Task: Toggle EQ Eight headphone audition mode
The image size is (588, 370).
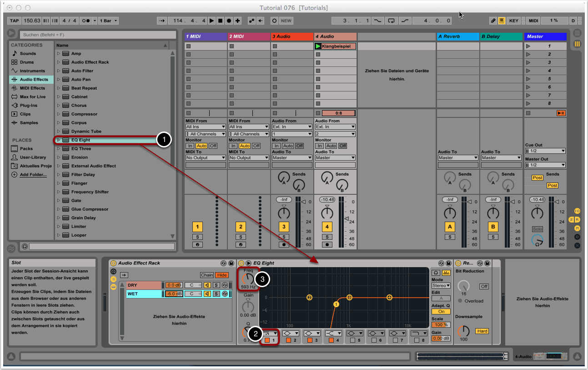Action: [435, 273]
